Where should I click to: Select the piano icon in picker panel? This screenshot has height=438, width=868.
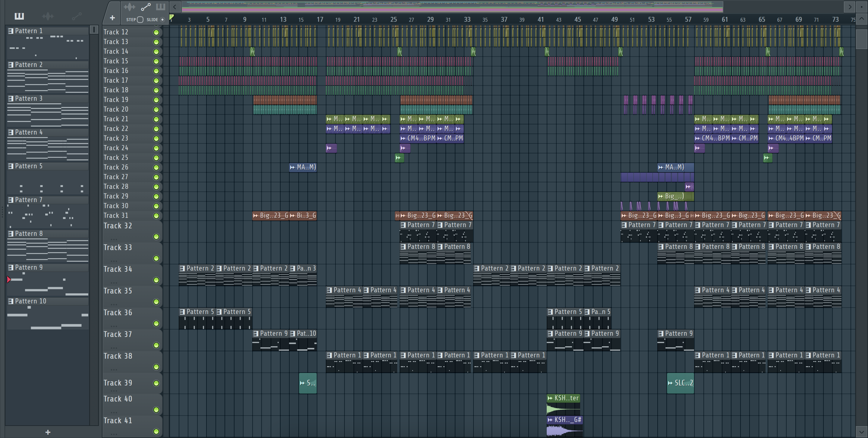(19, 16)
